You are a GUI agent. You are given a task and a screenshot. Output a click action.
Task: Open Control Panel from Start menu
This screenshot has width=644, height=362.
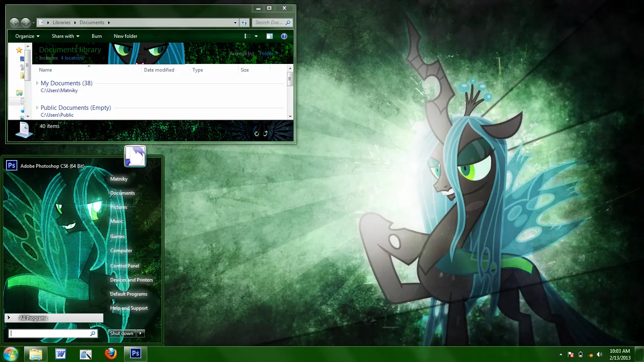pos(125,266)
